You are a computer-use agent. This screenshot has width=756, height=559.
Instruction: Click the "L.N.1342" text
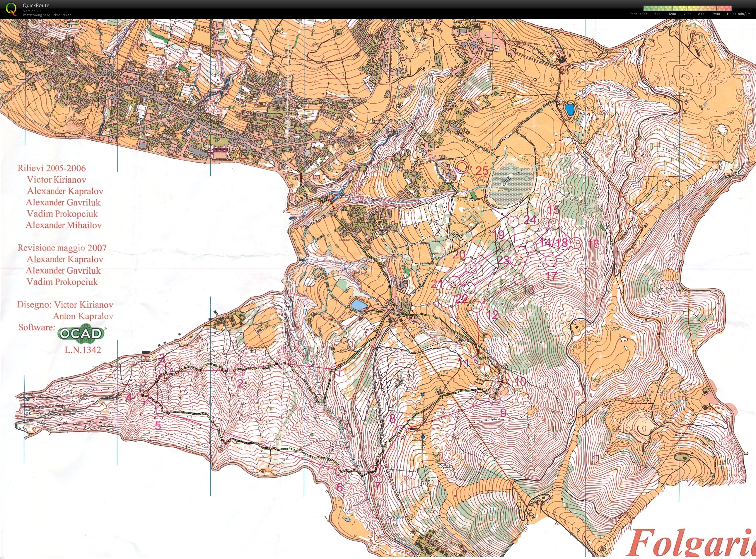(83, 350)
